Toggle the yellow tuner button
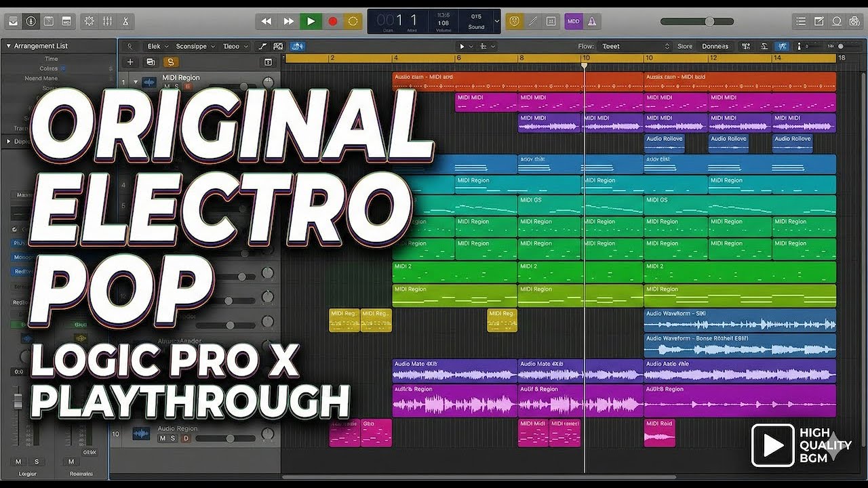868x488 pixels. pyautogui.click(x=515, y=21)
